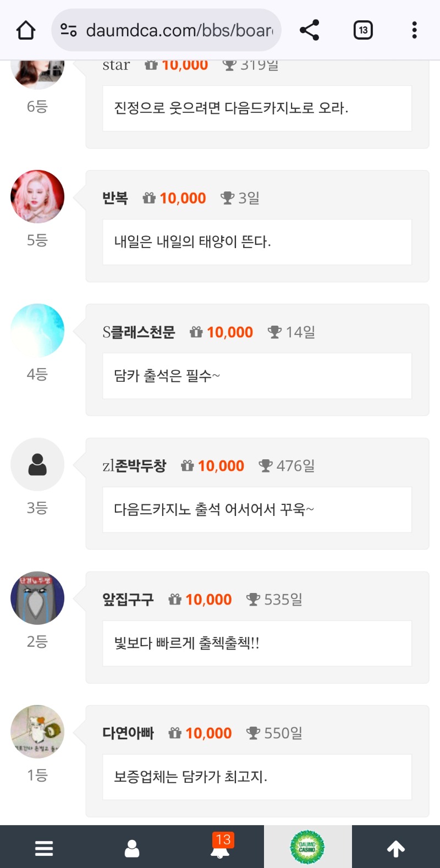440x868 pixels.
Task: Open the browser tab switcher showing 13
Action: pyautogui.click(x=363, y=30)
